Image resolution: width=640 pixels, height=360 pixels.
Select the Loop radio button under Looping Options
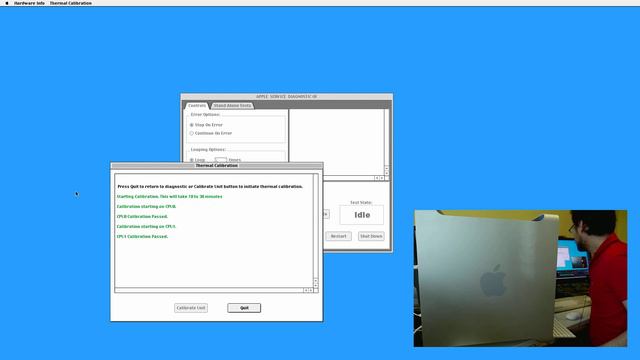pos(191,160)
